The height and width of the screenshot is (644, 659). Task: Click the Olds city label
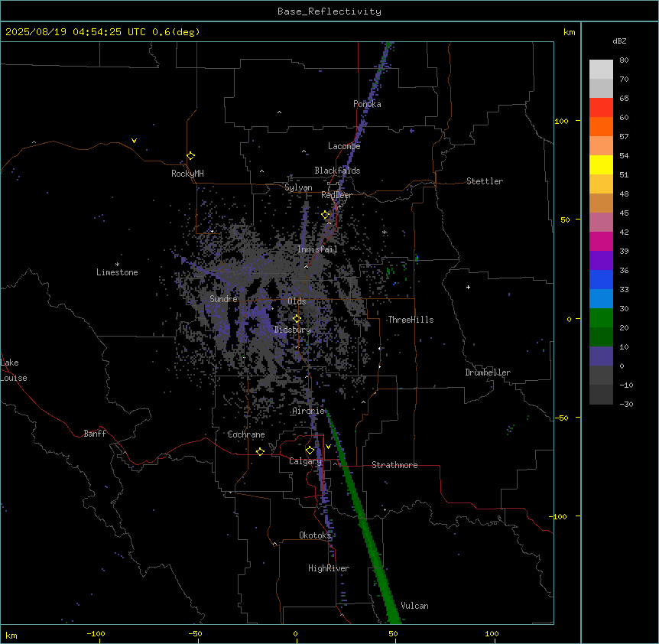click(297, 301)
